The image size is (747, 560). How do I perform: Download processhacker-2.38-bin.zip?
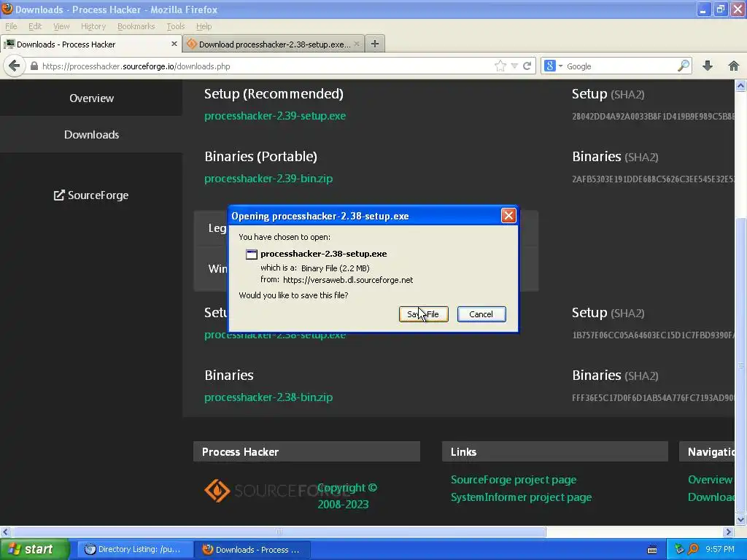click(x=268, y=397)
